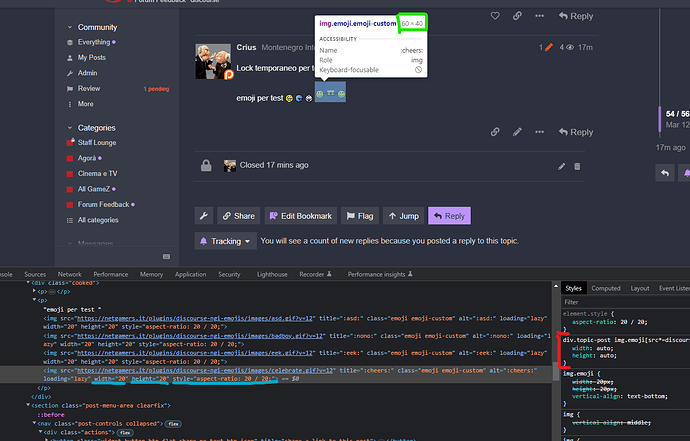Delete the Closed notice with trash icon
Viewport: 690px width, 441px height.
[x=577, y=166]
